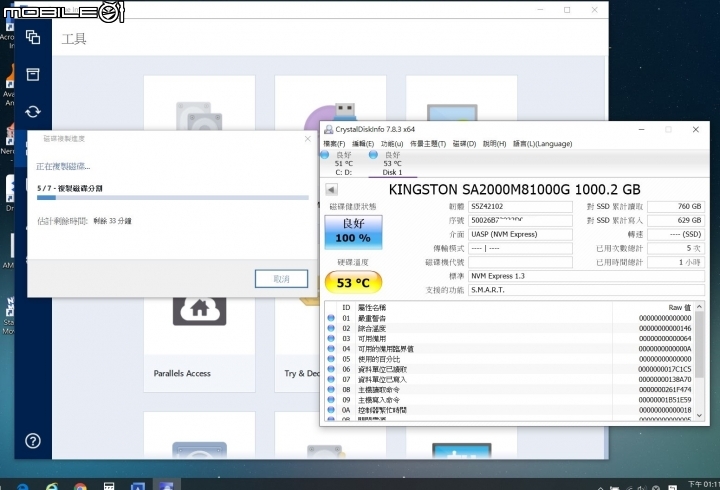Open Google Chrome from the taskbar
Screen dimensions: 720x490
80,486
